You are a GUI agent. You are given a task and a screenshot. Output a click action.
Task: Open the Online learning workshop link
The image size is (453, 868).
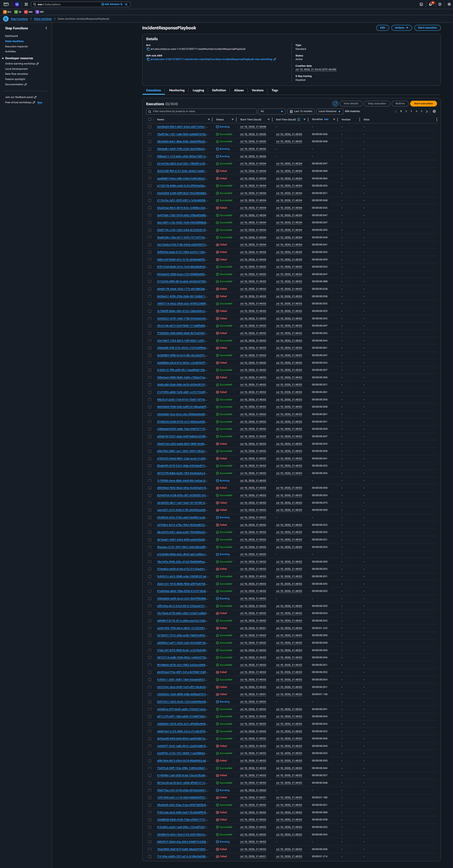22,64
